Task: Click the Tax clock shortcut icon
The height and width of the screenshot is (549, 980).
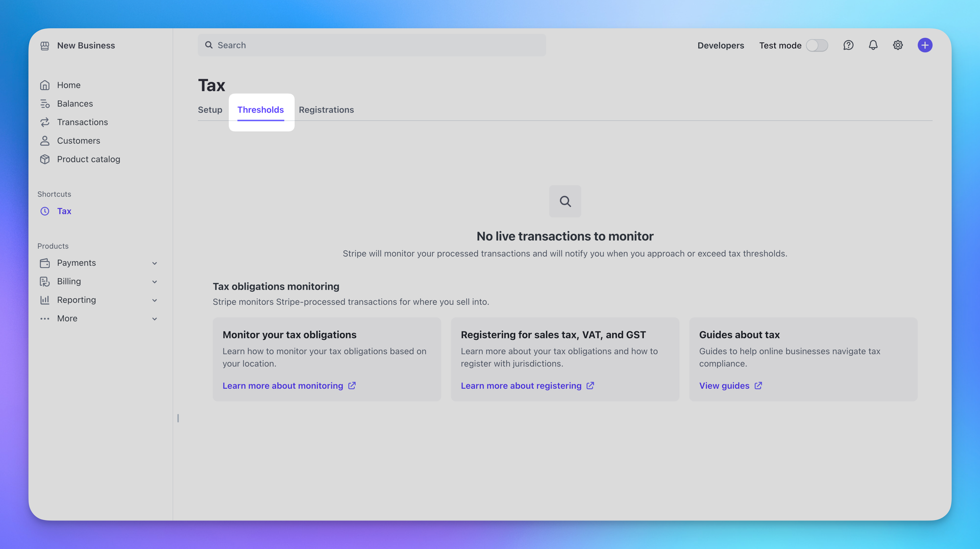Action: coord(45,211)
